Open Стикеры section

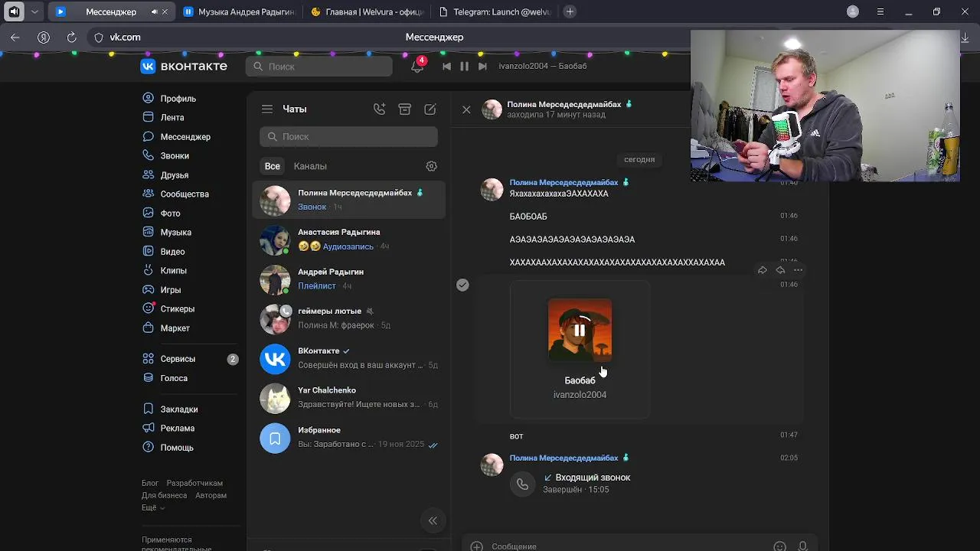pos(168,308)
